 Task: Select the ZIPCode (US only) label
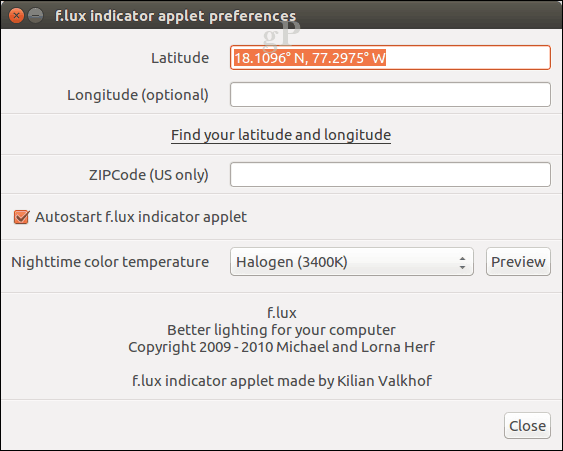(x=149, y=175)
